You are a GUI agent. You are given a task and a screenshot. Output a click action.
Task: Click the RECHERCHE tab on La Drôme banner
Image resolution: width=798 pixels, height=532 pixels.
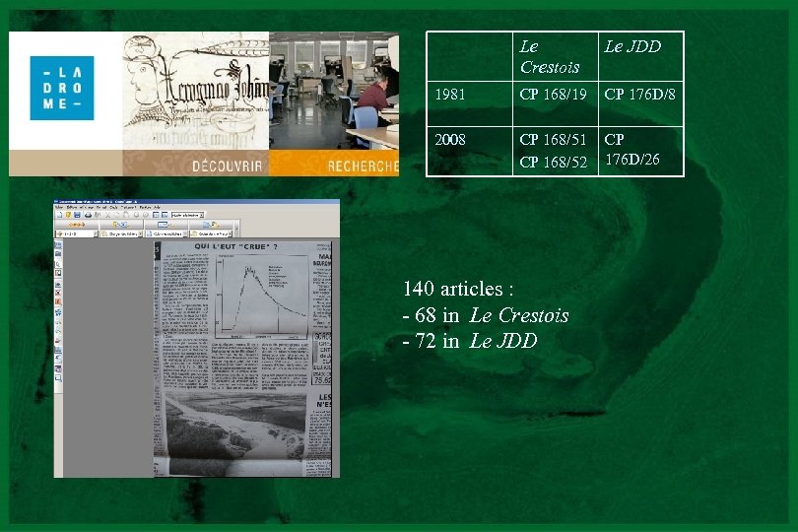pyautogui.click(x=363, y=166)
